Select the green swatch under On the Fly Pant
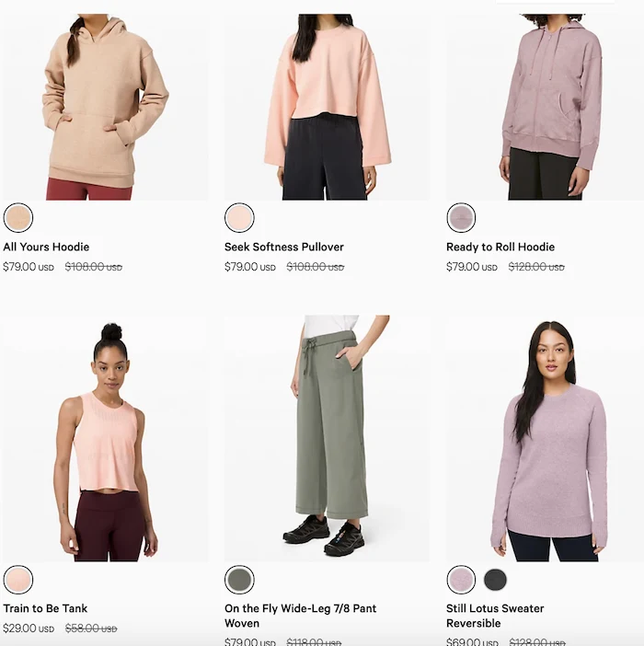Image resolution: width=644 pixels, height=646 pixels. tap(239, 580)
